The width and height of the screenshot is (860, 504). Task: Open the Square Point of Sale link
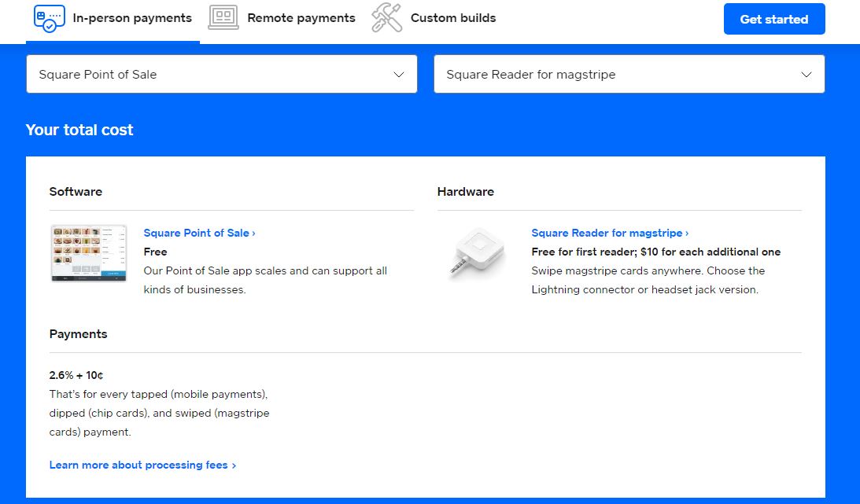[x=199, y=233]
